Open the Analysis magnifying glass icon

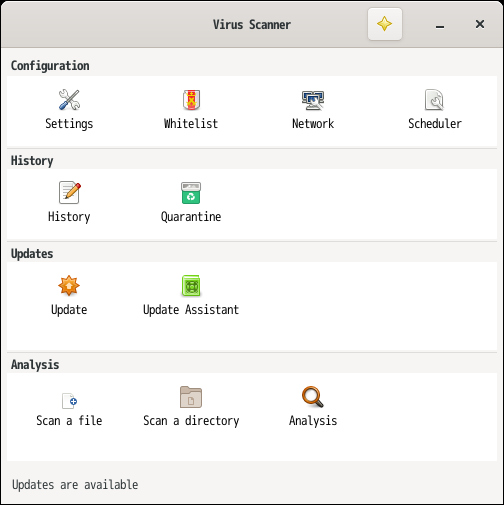click(313, 397)
